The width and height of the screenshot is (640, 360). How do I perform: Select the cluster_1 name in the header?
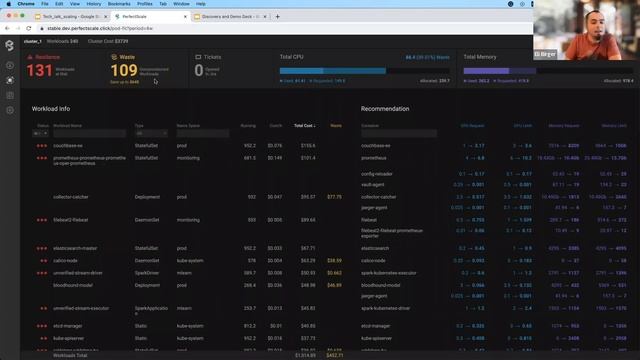(x=33, y=41)
